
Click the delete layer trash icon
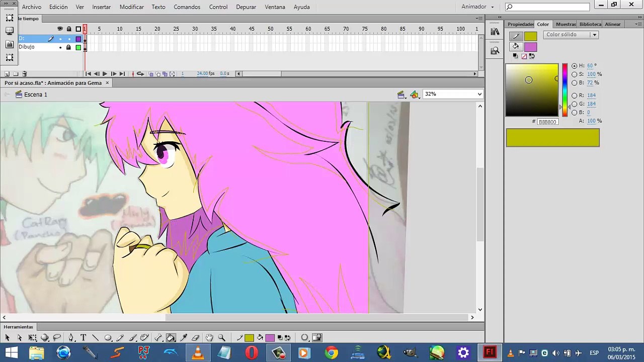24,74
